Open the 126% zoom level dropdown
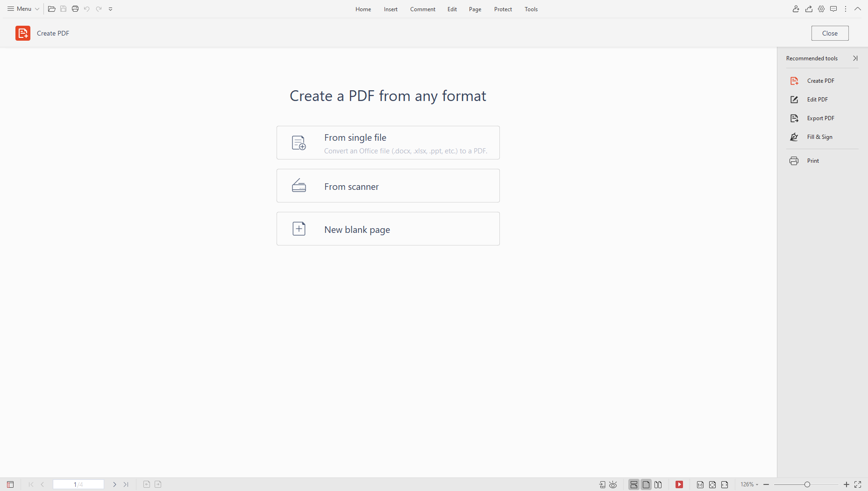Image resolution: width=868 pixels, height=491 pixels. point(749,484)
